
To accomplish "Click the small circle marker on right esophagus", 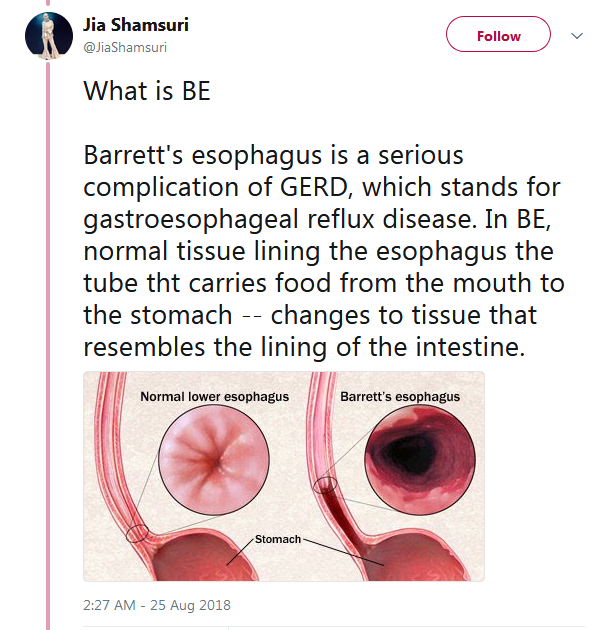I will (325, 486).
